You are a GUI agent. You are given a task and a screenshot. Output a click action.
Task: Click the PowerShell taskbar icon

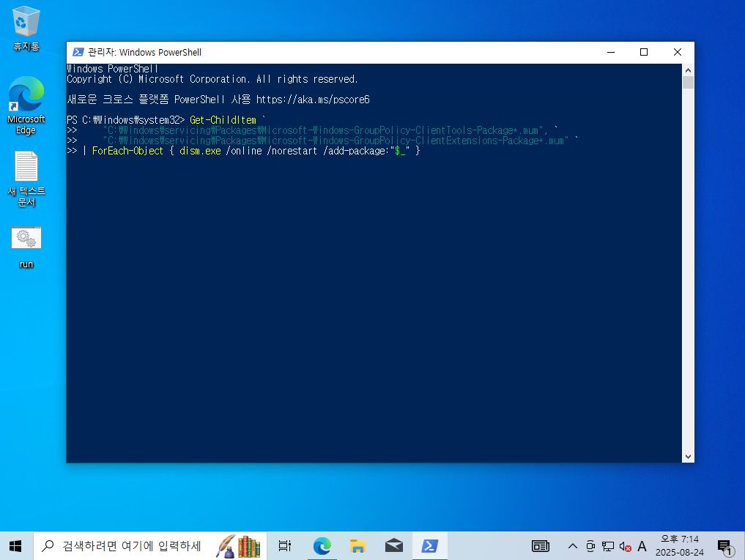coord(430,546)
